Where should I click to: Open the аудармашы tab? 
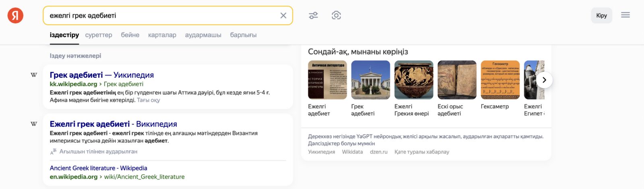pos(203,35)
